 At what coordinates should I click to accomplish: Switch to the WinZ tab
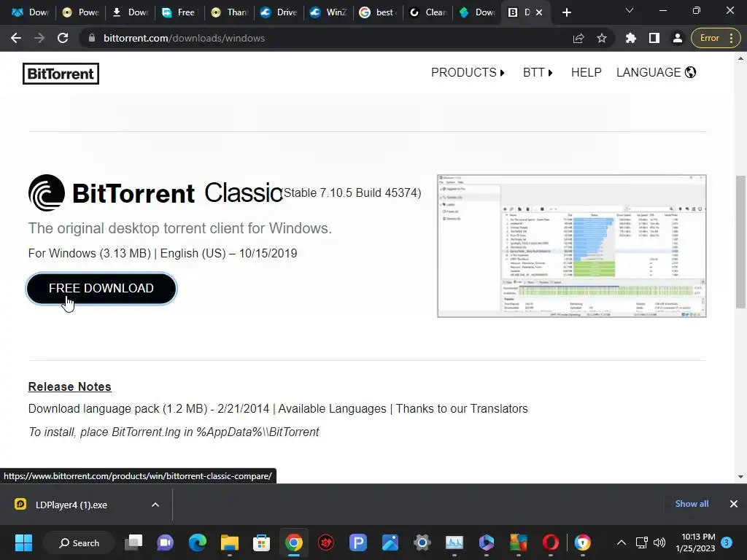(x=328, y=12)
